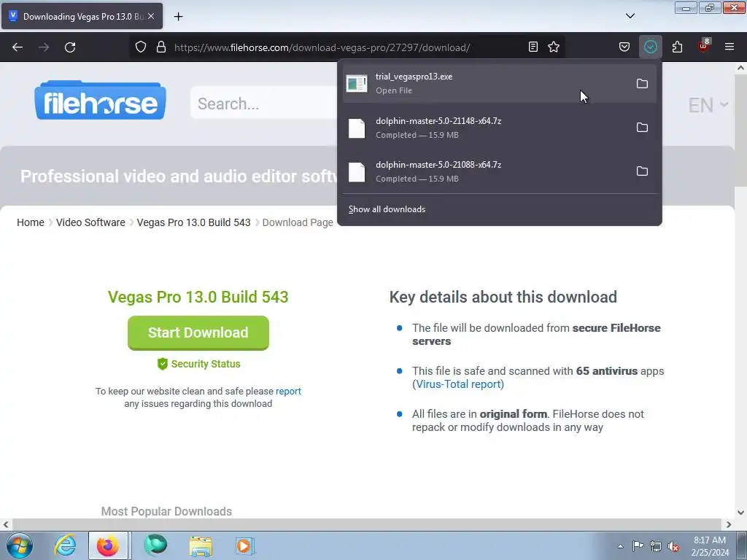Show dolphin-master-5.0-21148 file in folder
The height and width of the screenshot is (560, 747).
[642, 128]
